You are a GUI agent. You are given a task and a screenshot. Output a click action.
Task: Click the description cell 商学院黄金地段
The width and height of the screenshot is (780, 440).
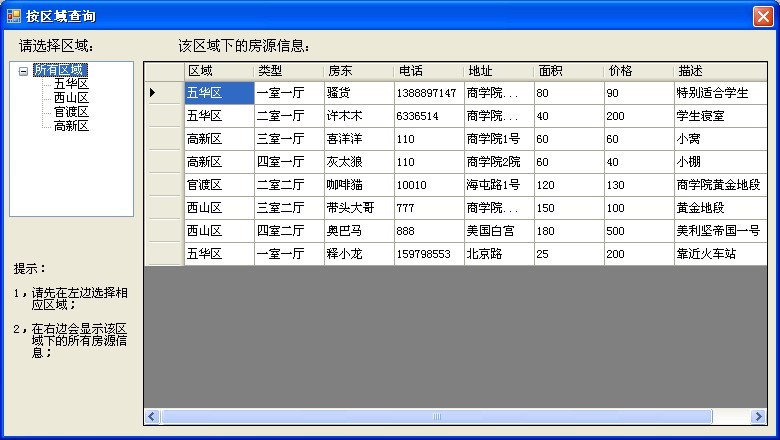coord(721,185)
